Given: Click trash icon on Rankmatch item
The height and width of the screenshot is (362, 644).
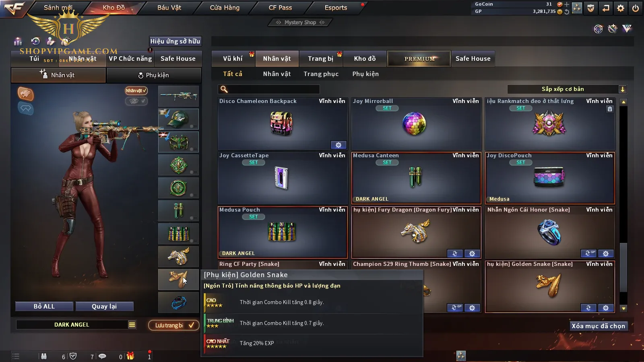Looking at the screenshot, I should (610, 109).
